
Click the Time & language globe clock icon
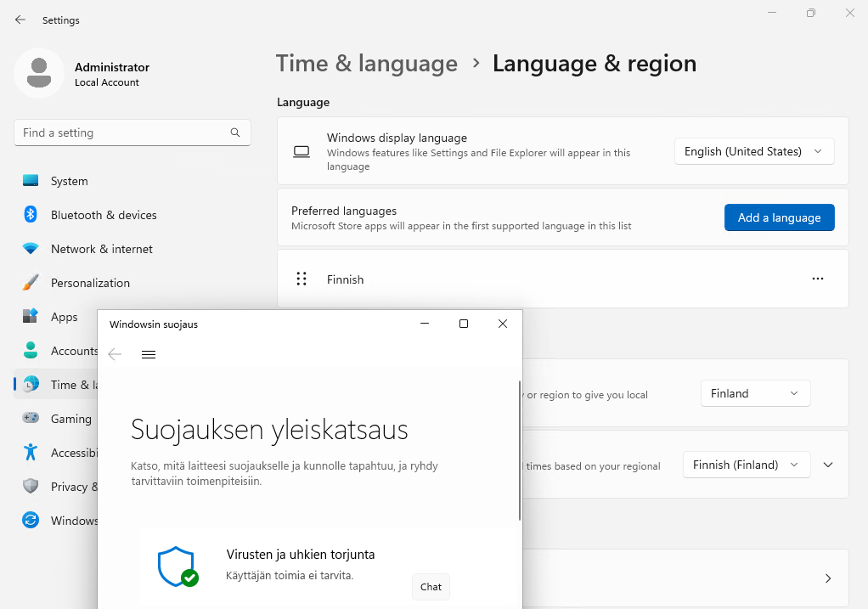[31, 384]
